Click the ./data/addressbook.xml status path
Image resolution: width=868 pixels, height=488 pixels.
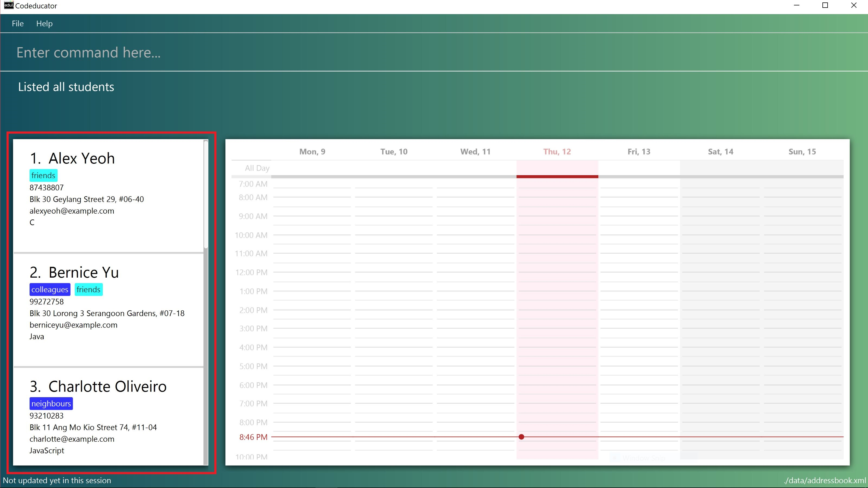pyautogui.click(x=825, y=480)
